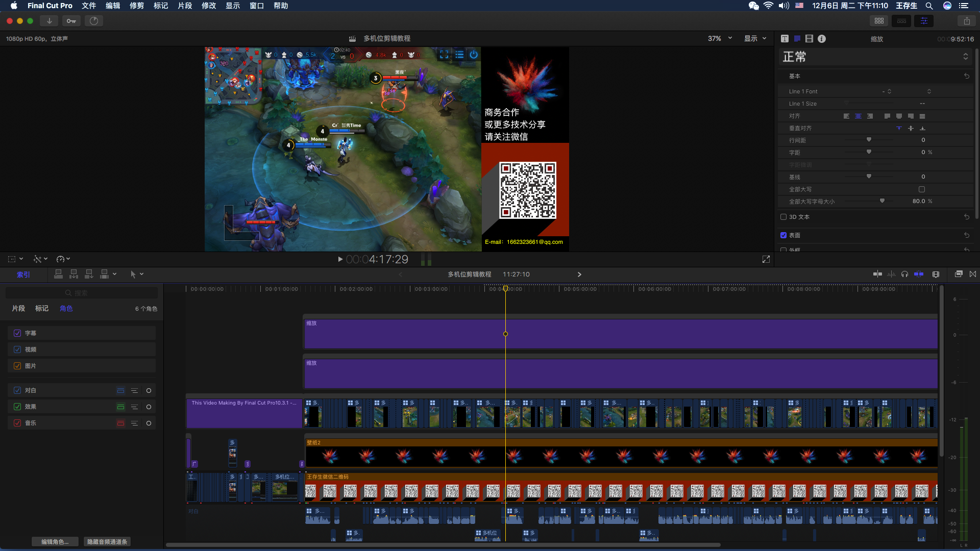Click the 隐藏音频通道条 button

coord(107,542)
